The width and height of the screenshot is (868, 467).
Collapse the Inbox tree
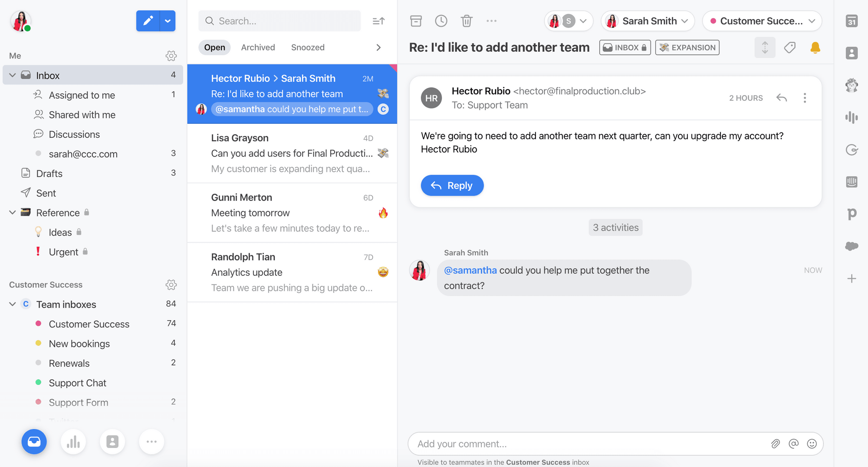pos(12,75)
